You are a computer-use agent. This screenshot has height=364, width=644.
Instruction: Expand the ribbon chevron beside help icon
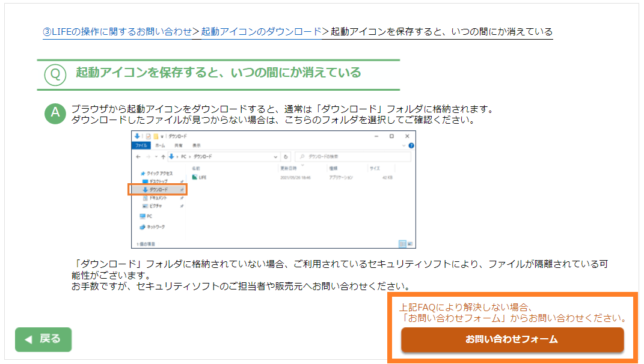tap(403, 145)
